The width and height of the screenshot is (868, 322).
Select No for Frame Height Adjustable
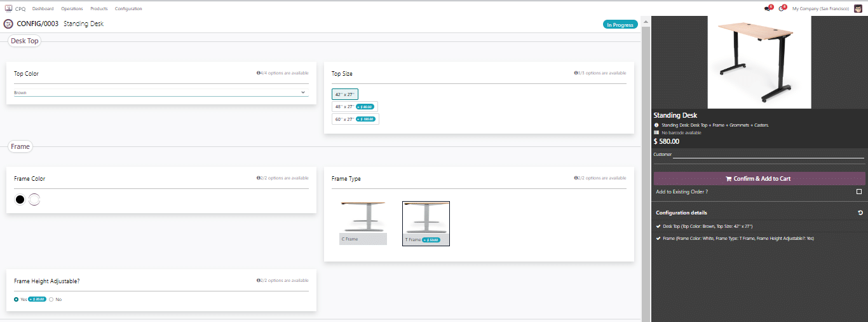[51, 299]
